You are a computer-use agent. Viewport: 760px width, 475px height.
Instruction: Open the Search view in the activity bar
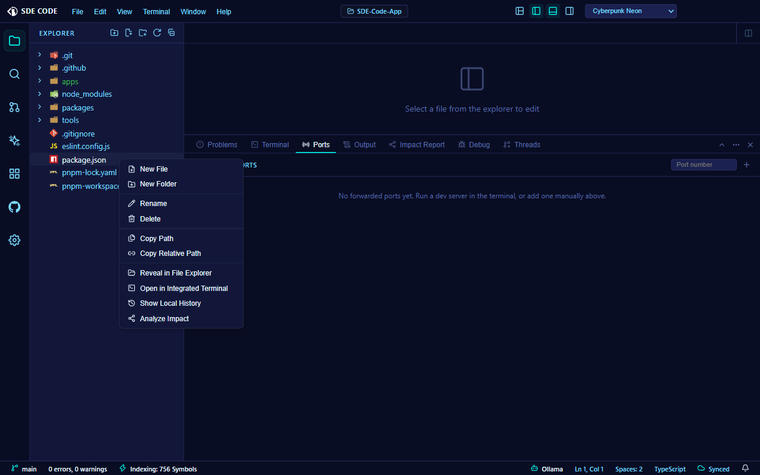tap(14, 74)
